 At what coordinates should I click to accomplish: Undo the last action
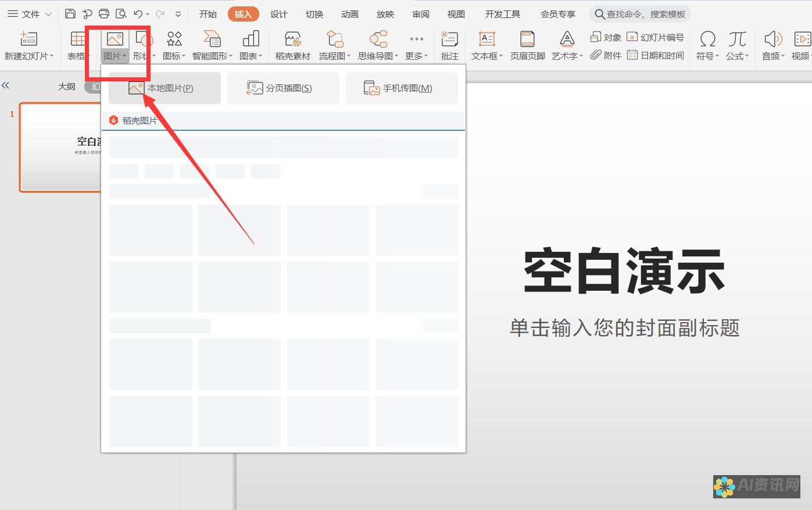138,13
